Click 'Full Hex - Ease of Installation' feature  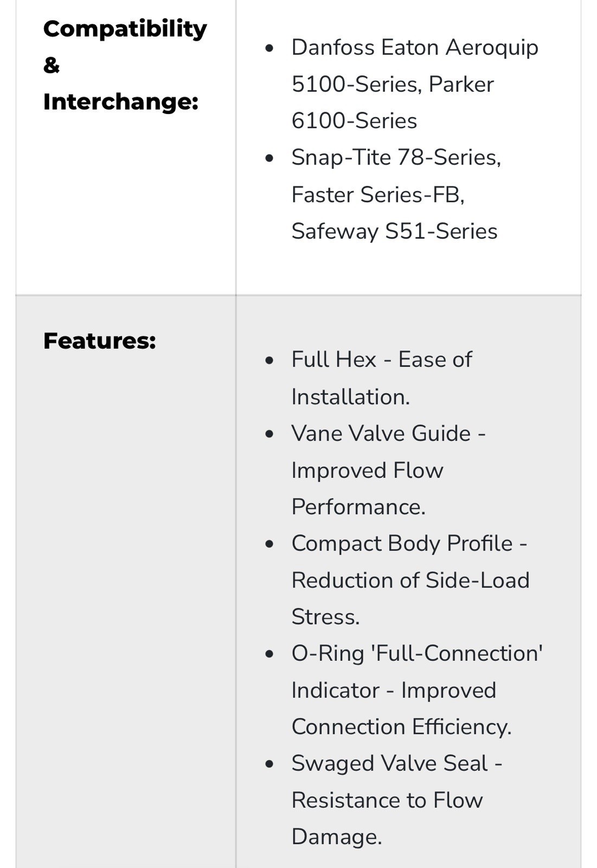pyautogui.click(x=382, y=378)
